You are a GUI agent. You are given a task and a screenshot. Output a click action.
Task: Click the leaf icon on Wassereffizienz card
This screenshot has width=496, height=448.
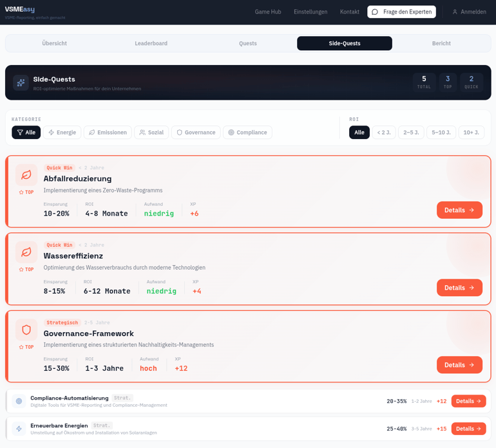tap(26, 252)
